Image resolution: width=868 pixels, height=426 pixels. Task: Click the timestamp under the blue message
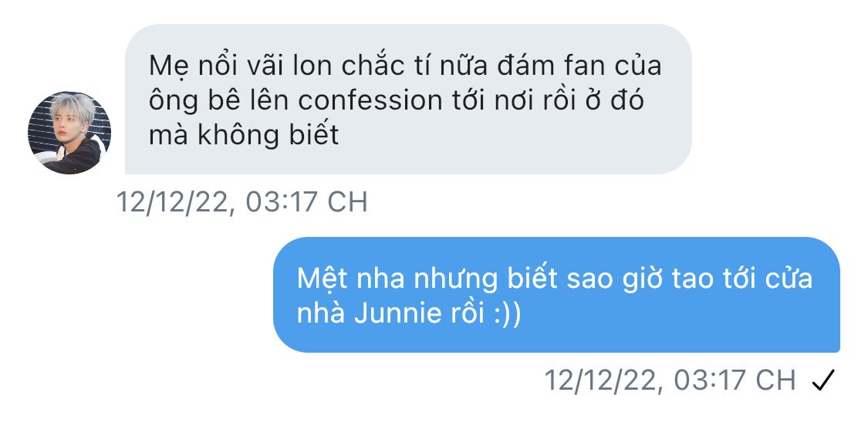pos(670,380)
